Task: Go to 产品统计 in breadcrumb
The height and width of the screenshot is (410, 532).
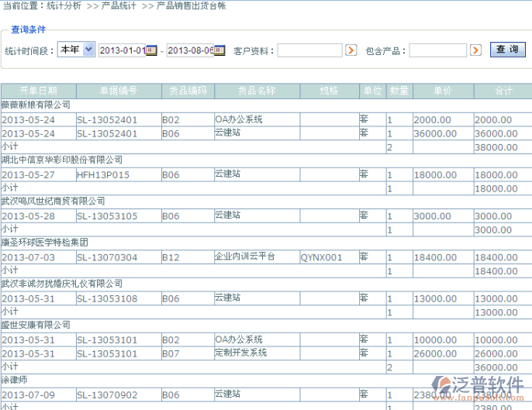Action: pos(119,5)
